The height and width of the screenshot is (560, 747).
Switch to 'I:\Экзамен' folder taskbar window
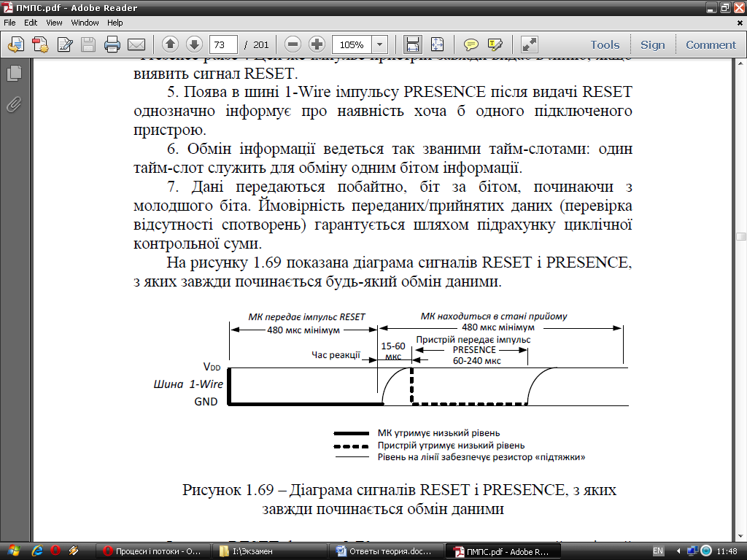pyautogui.click(x=268, y=551)
